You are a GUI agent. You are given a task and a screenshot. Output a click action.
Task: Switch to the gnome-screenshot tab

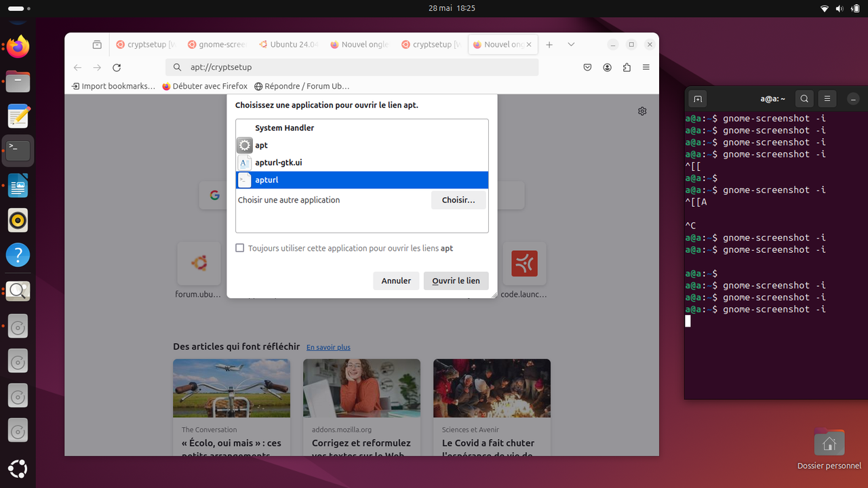click(217, 45)
